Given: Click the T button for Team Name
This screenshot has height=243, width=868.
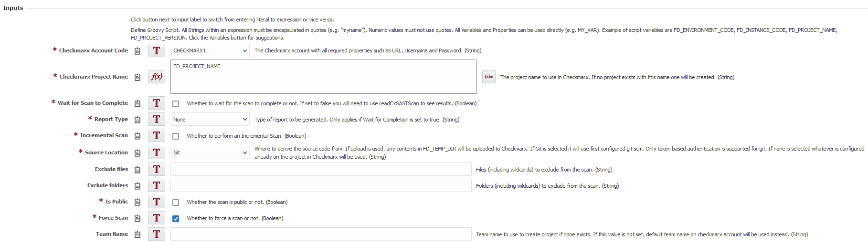Looking at the screenshot, I should tap(157, 234).
